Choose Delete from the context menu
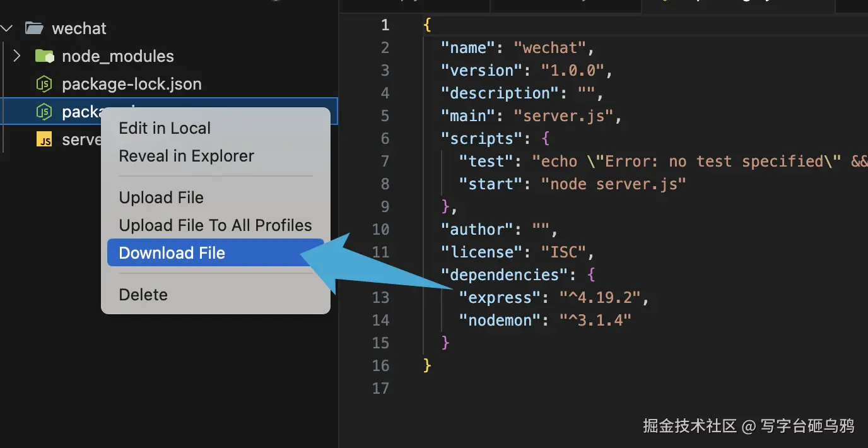 [x=143, y=295]
